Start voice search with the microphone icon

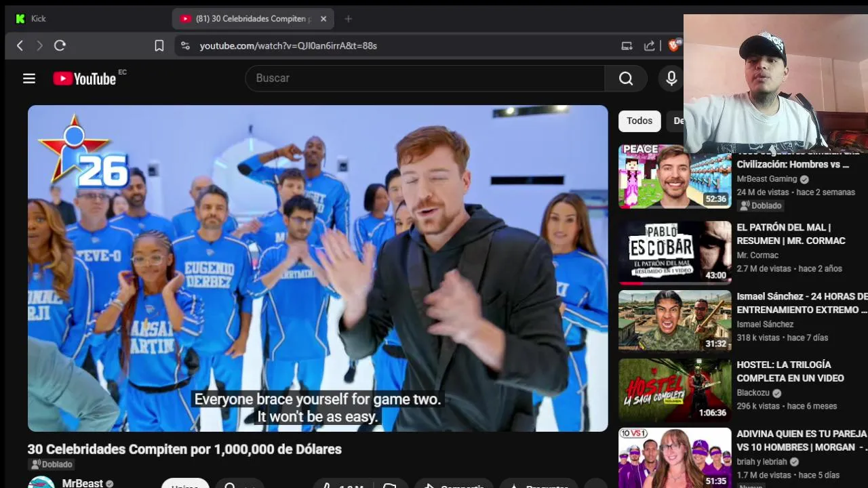671,79
